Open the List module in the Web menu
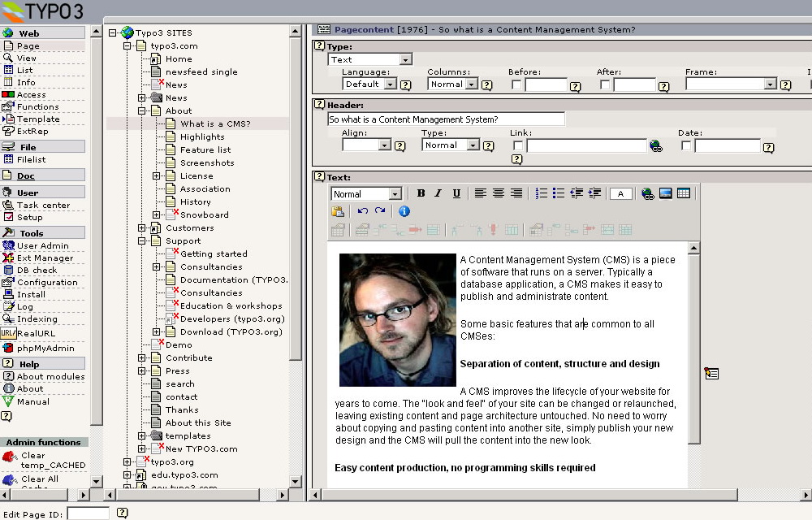The width and height of the screenshot is (812, 520). click(25, 70)
